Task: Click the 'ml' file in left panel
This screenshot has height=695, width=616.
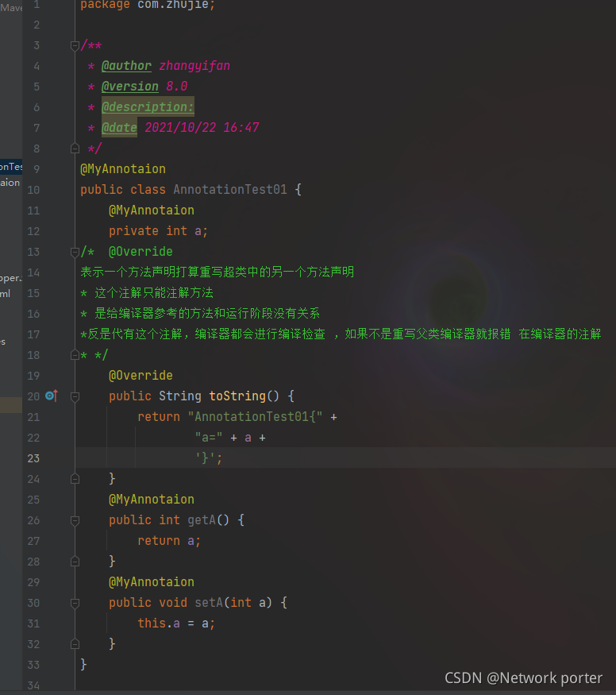Action: pos(6,293)
